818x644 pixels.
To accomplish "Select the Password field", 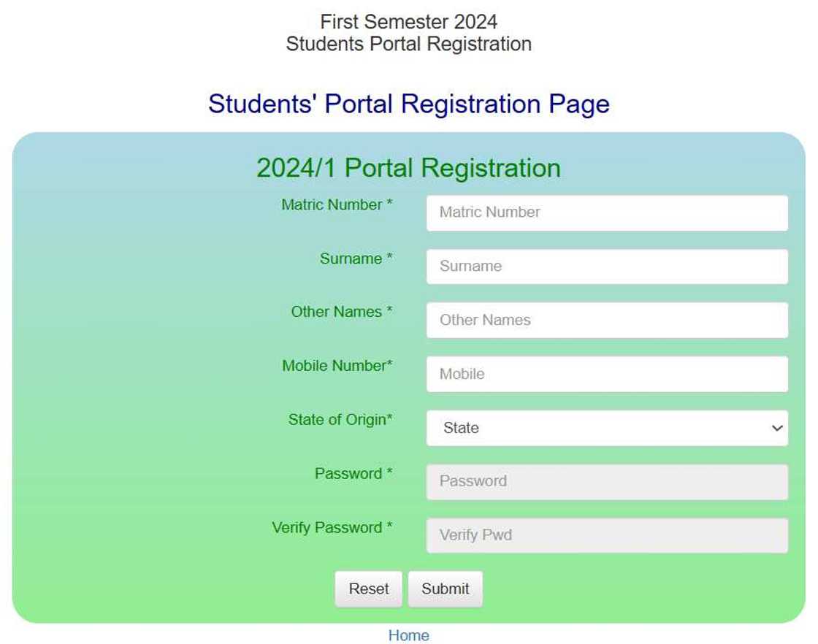I will (x=606, y=481).
